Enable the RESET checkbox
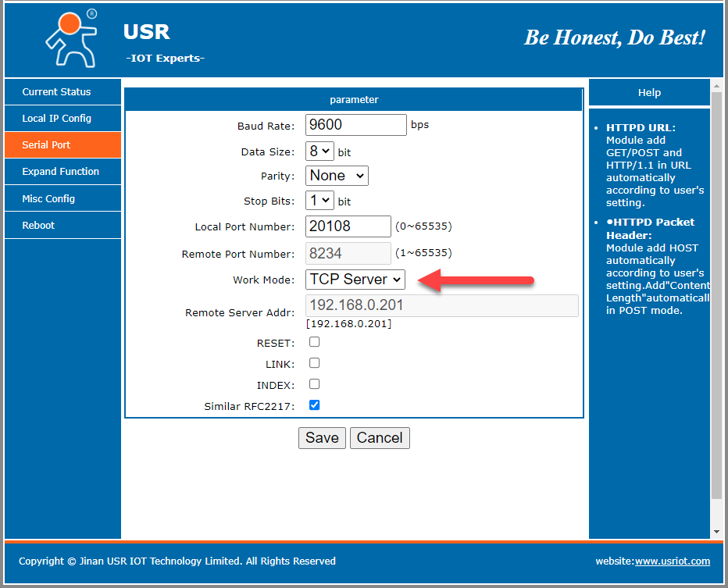728x588 pixels. point(314,342)
